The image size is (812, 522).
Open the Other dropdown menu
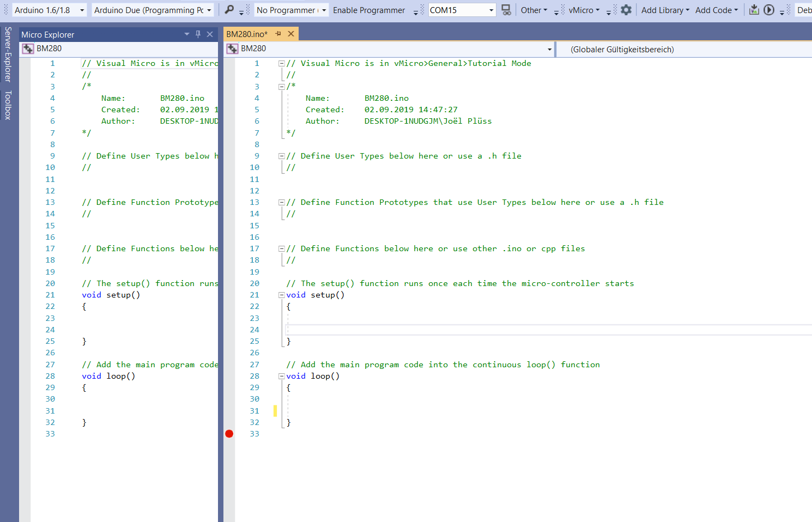[x=534, y=10]
